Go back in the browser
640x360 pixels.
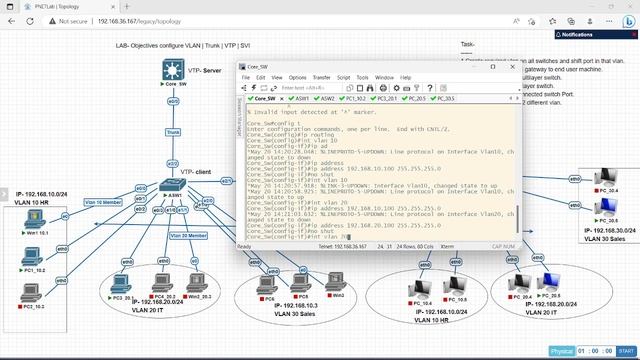11,21
